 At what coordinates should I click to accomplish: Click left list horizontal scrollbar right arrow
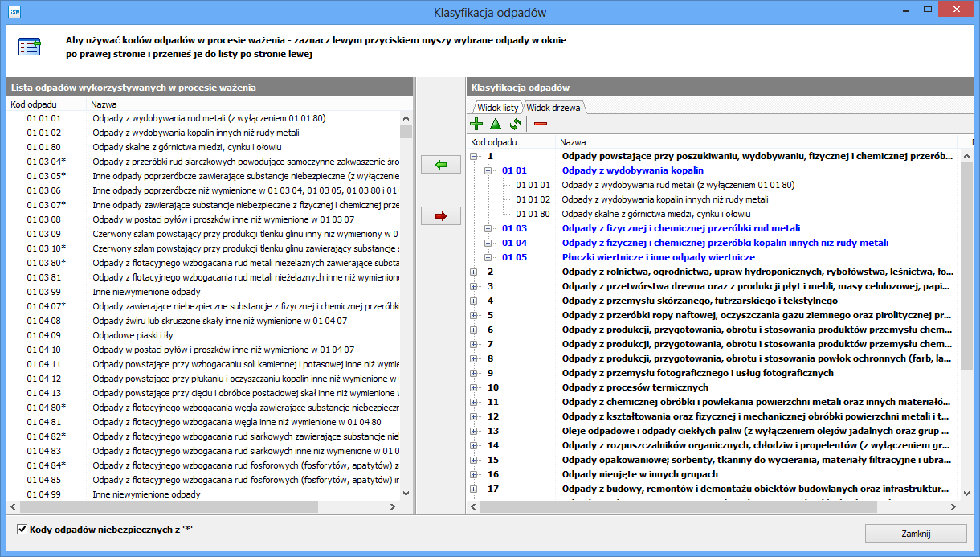click(x=394, y=507)
